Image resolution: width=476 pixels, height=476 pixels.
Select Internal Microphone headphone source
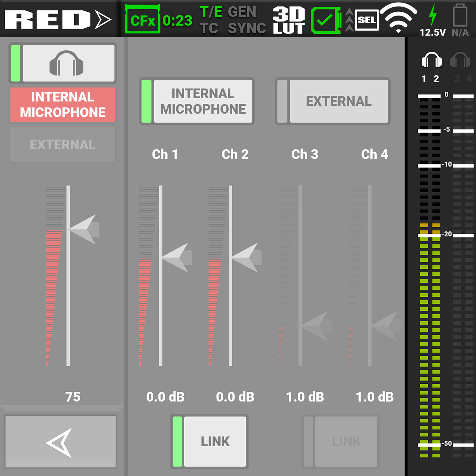tap(63, 105)
